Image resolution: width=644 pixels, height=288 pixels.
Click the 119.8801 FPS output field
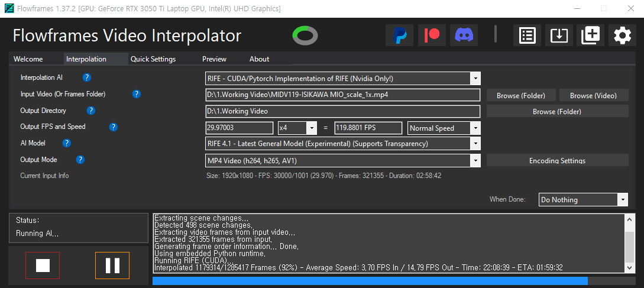[x=368, y=128]
